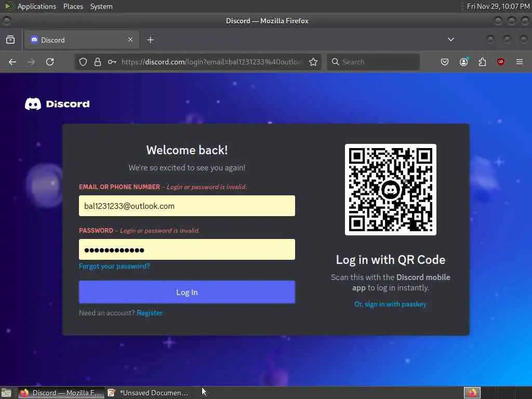532x399 pixels.
Task: Expand the list all tabs chevron
Action: coord(451,39)
